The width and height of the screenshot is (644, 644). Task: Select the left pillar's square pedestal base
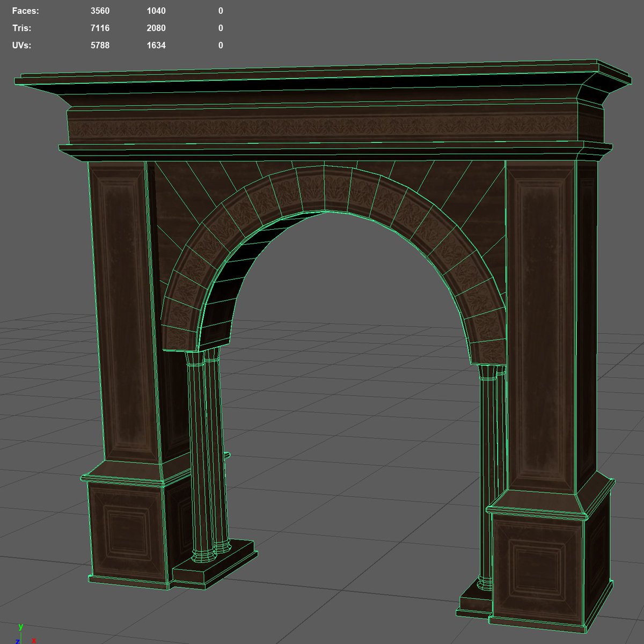pos(127,532)
